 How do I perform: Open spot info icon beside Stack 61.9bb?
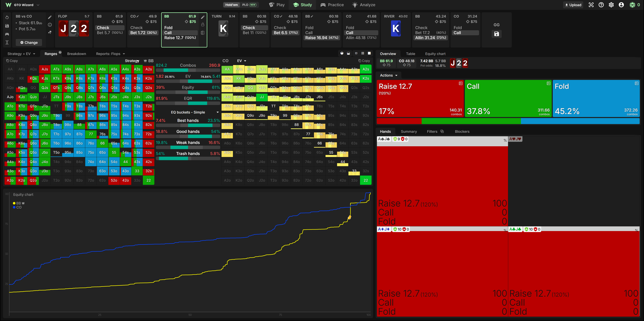(x=50, y=24)
